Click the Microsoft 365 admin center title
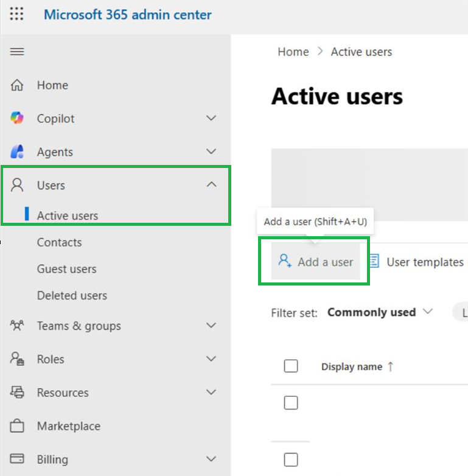 pyautogui.click(x=128, y=15)
